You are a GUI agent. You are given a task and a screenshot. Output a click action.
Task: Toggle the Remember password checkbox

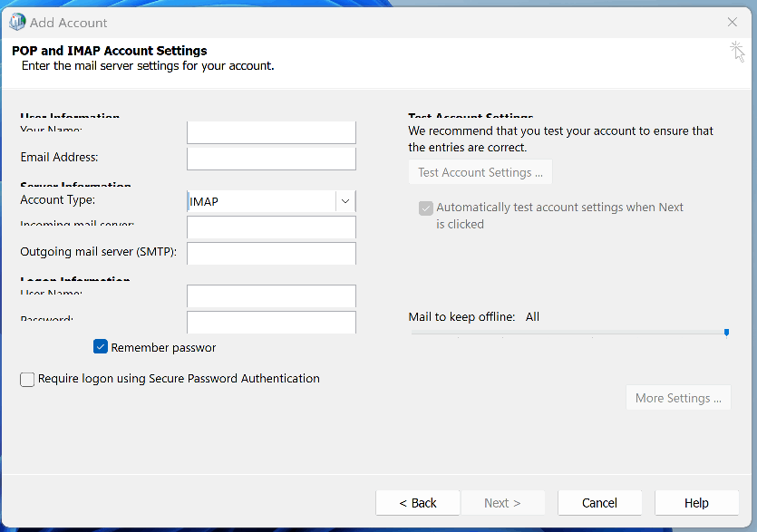(101, 347)
